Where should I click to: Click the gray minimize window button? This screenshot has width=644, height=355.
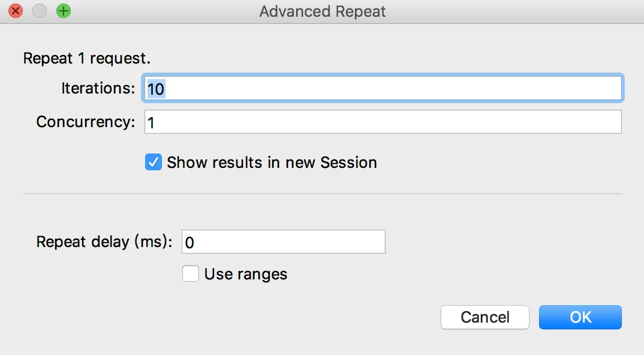coord(40,11)
